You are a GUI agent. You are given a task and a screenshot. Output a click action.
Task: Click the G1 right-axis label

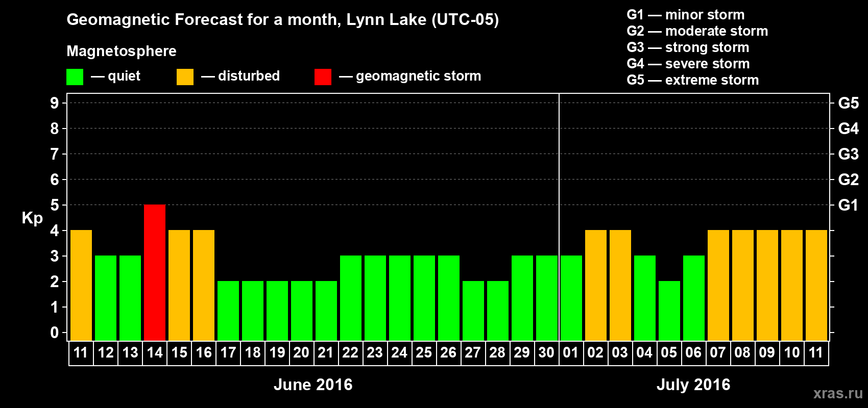click(849, 205)
